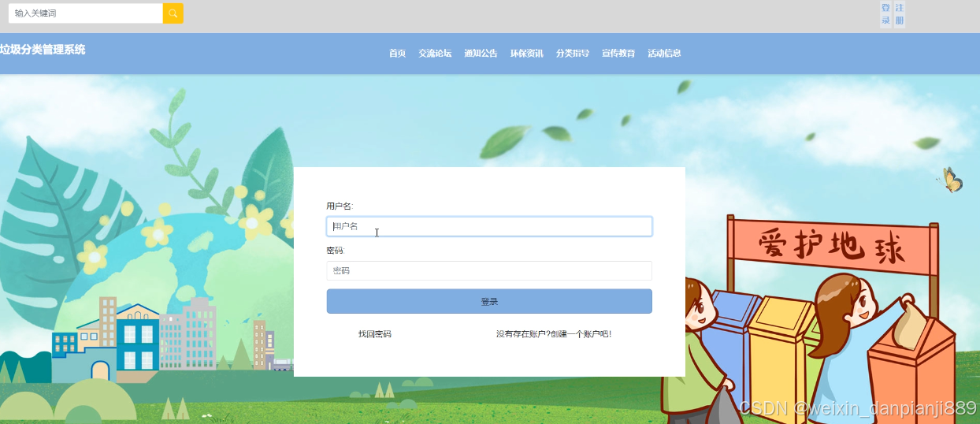Image resolution: width=980 pixels, height=424 pixels.
Task: Open 通知公告 in the navigation bar
Action: (x=481, y=54)
